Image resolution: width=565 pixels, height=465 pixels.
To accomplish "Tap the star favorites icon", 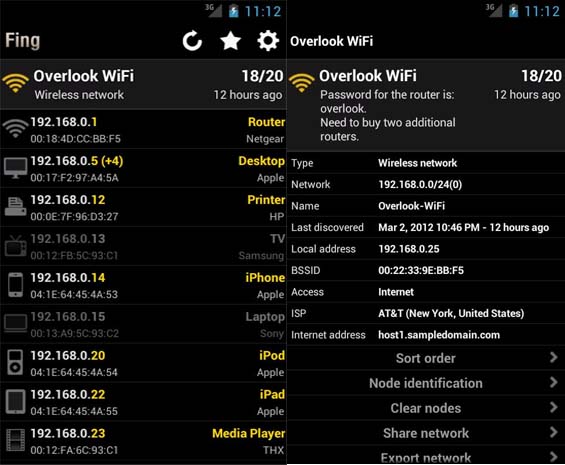I will coord(231,41).
